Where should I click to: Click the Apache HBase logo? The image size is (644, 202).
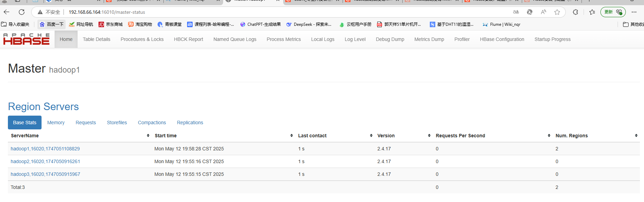pos(26,39)
